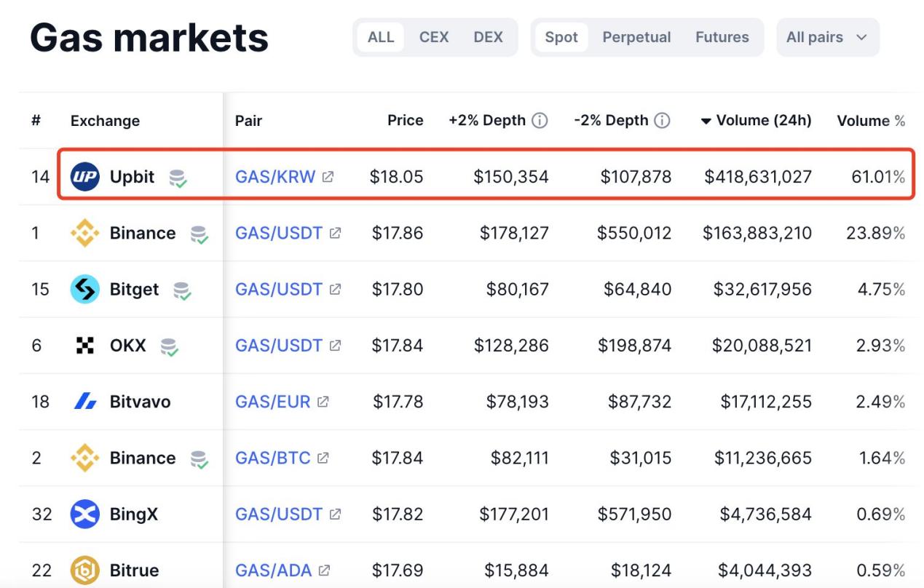
Task: Click the BingX exchange logo
Action: click(x=84, y=514)
